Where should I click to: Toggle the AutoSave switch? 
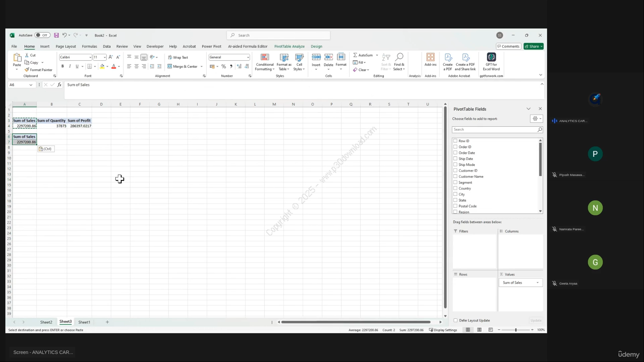43,35
